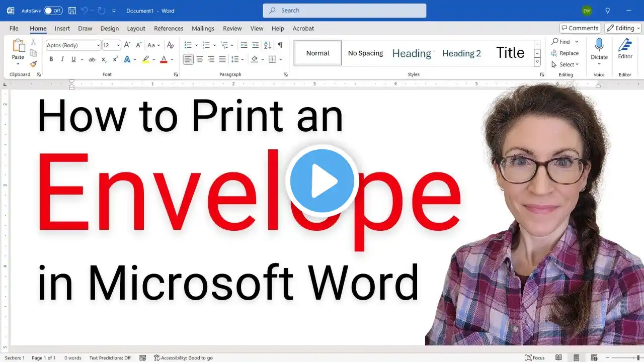The image size is (644, 362).
Task: Expand the Styles gallery
Action: pyautogui.click(x=537, y=62)
